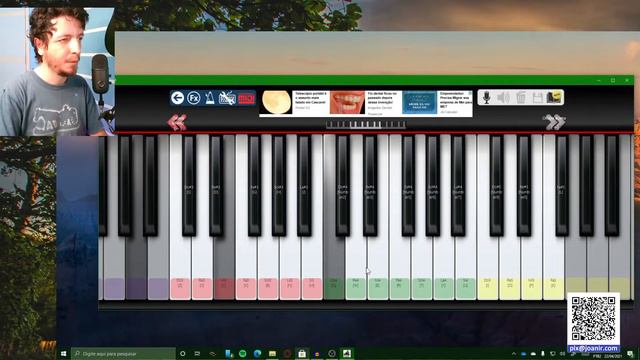Shift the keyboard left with the red double arrow
The width and height of the screenshot is (640, 360).
(x=177, y=122)
